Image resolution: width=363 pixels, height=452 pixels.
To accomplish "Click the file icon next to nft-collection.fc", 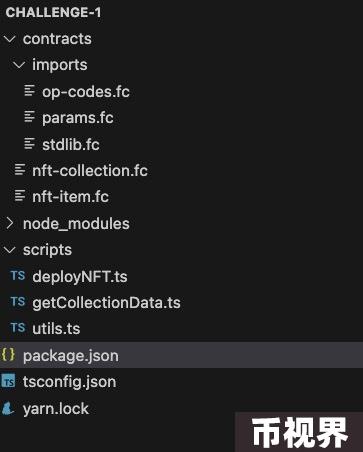I will [20, 170].
